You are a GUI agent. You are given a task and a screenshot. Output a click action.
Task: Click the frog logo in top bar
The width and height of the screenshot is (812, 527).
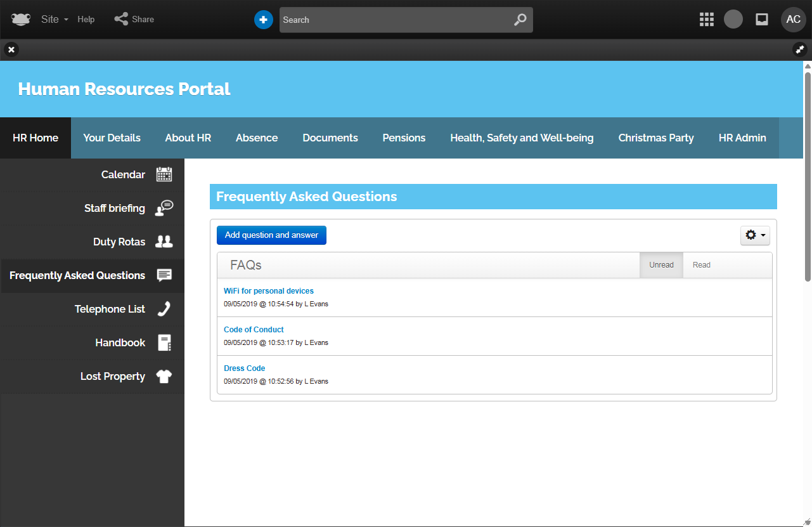point(21,20)
